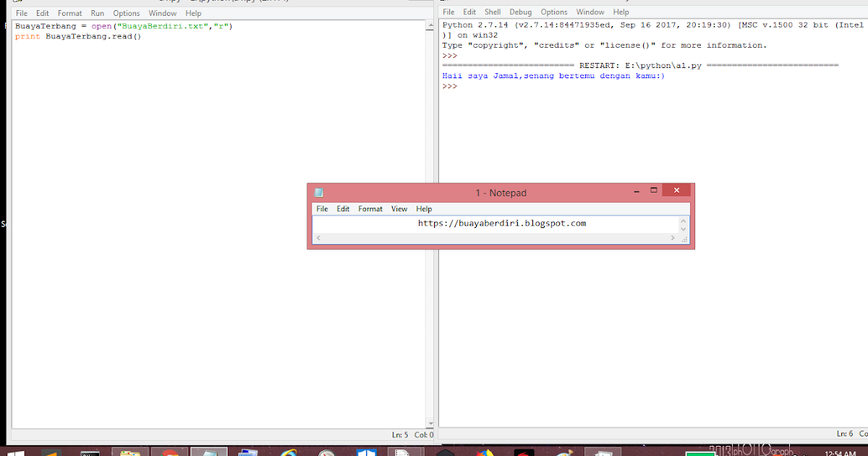Click editor's vertical scroll down arrow
This screenshot has width=868, height=456.
click(x=430, y=423)
